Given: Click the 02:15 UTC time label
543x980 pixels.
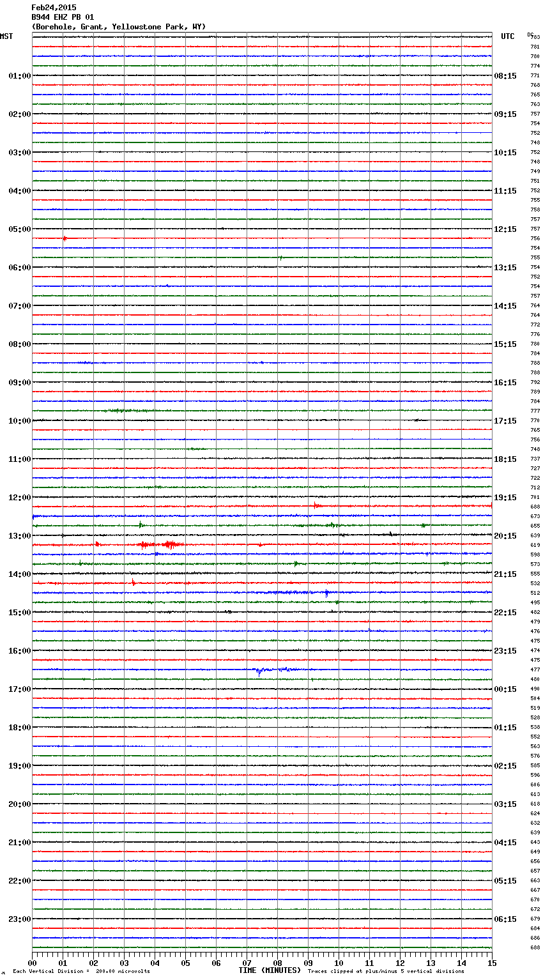Looking at the screenshot, I should tap(505, 766).
